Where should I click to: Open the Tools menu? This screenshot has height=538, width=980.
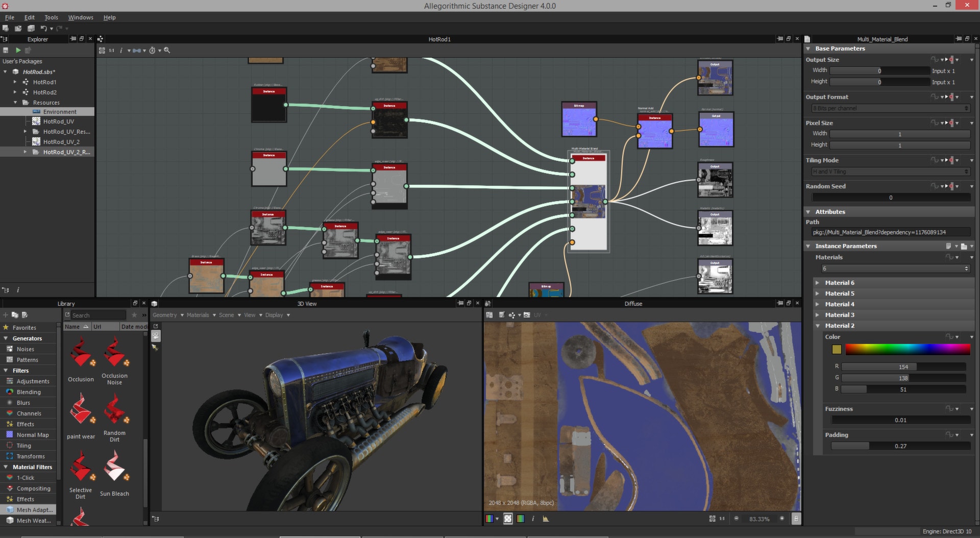point(51,17)
